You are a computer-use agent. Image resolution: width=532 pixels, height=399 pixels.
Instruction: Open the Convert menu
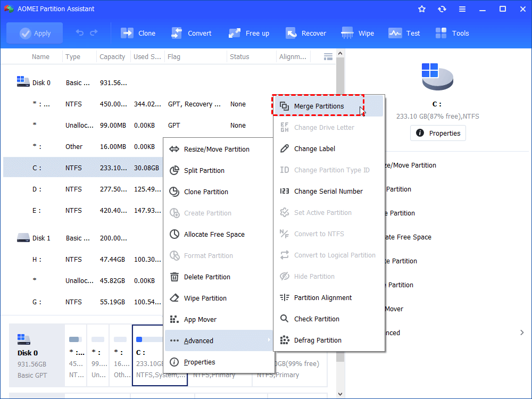(x=192, y=33)
